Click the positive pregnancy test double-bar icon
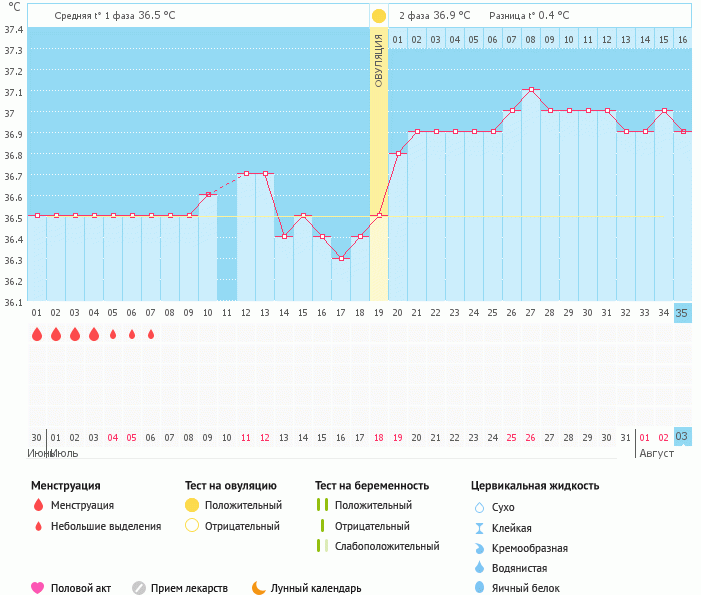The height and width of the screenshot is (595, 701). coord(321,505)
